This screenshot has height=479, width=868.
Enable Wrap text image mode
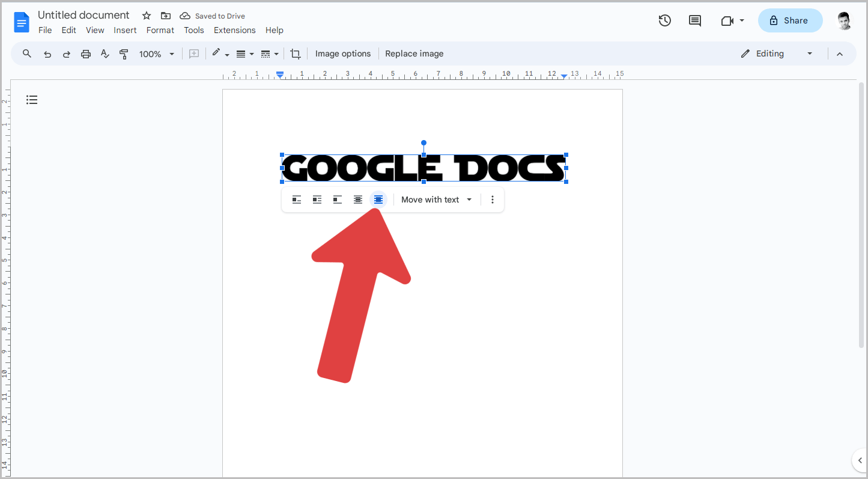[317, 199]
